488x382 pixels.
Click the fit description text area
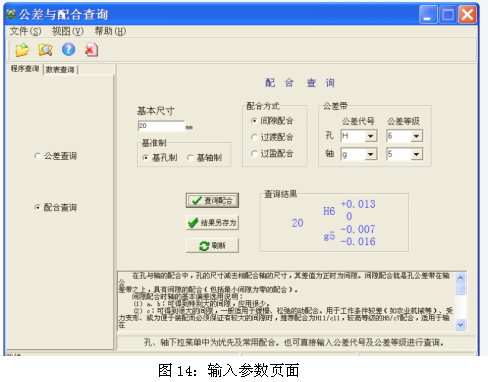click(286, 301)
